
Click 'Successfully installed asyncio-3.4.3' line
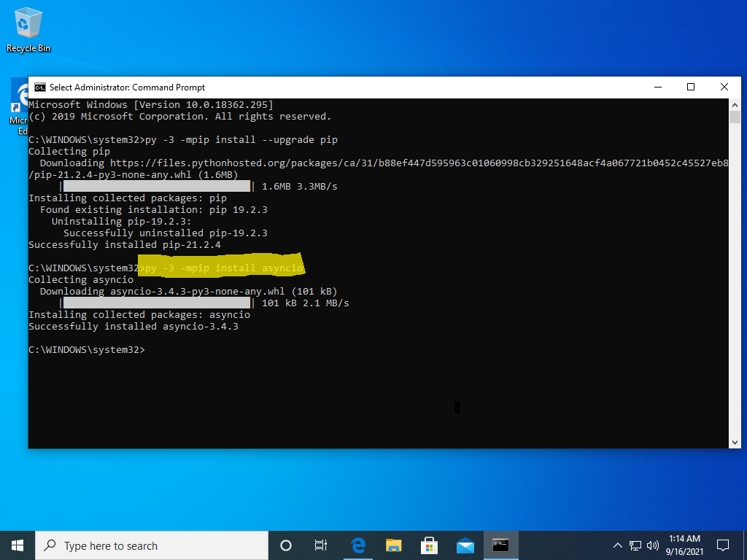(133, 327)
